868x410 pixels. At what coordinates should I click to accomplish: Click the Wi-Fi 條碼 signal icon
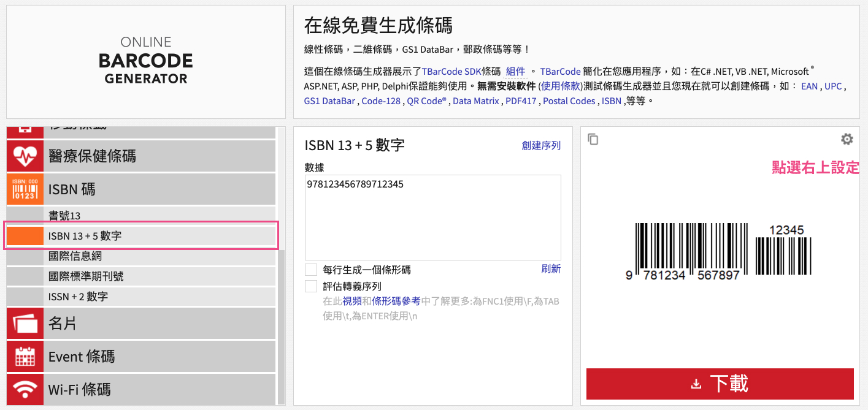[x=25, y=389]
